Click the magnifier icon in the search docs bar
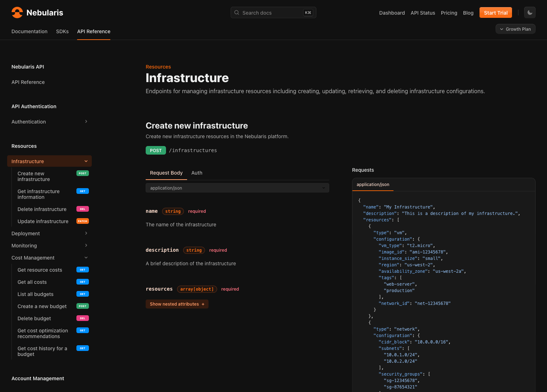 tap(236, 12)
